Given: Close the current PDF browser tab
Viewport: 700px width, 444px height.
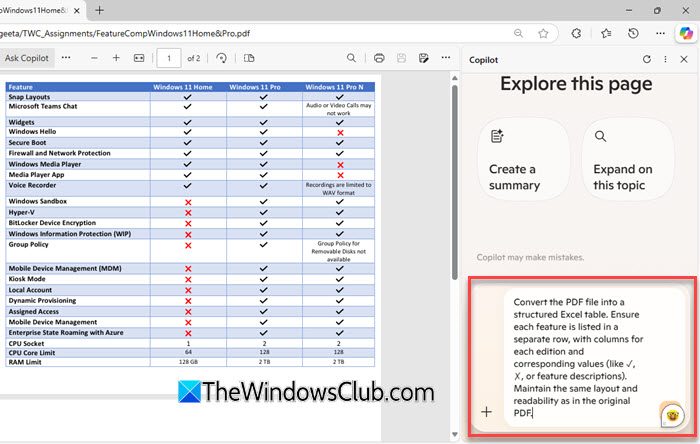Looking at the screenshot, I should (x=77, y=10).
